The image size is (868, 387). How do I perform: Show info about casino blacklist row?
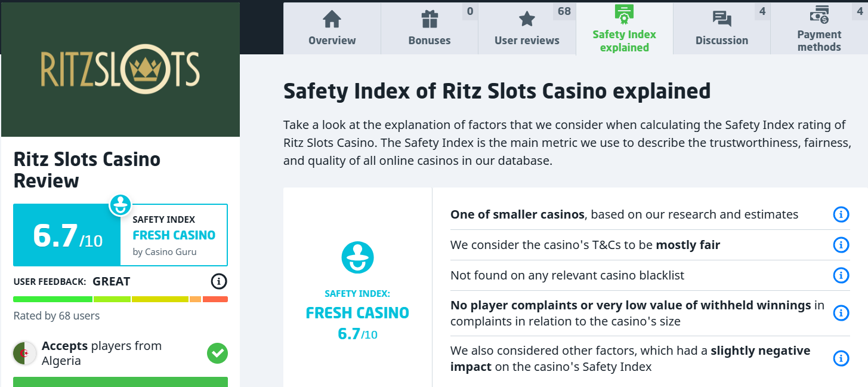(x=841, y=275)
